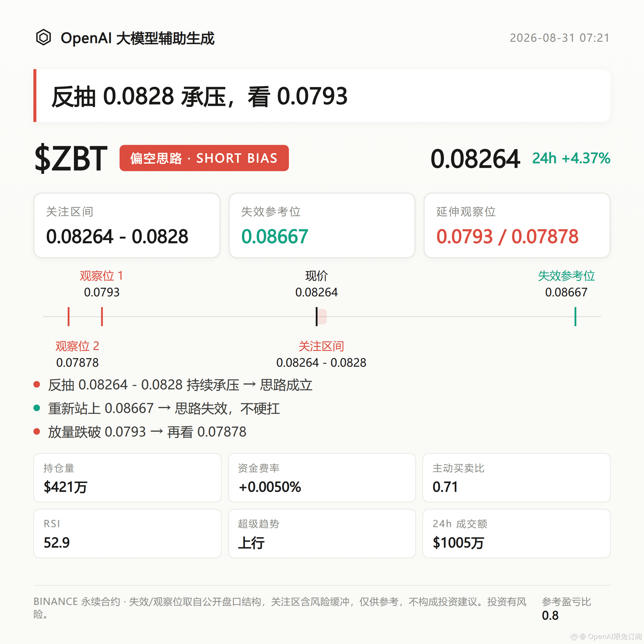Open the 延伸观察位 card with red values

(517, 225)
